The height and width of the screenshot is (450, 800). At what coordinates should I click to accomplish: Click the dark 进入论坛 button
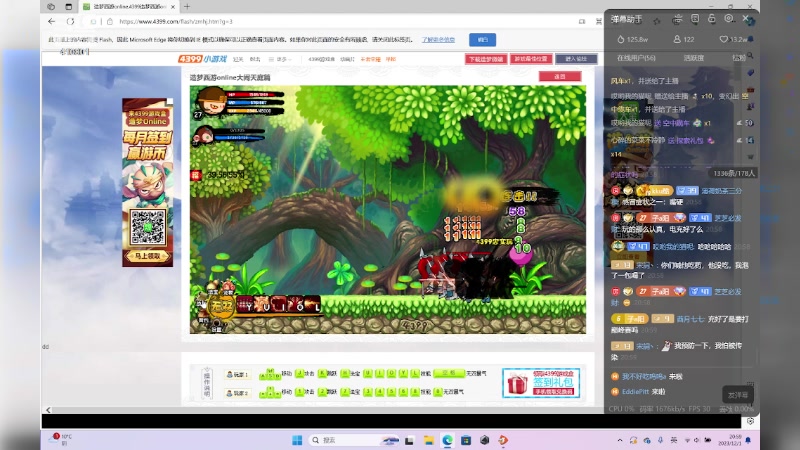[576, 59]
